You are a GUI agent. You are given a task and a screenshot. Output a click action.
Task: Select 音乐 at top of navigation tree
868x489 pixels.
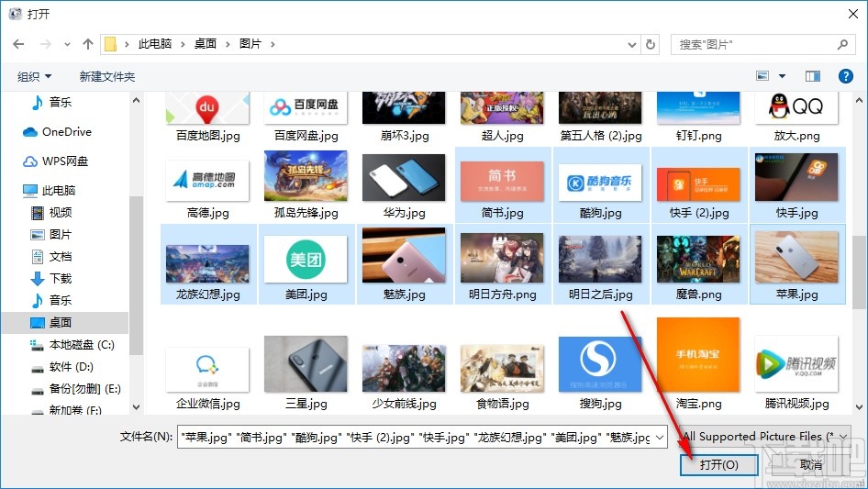pos(52,102)
